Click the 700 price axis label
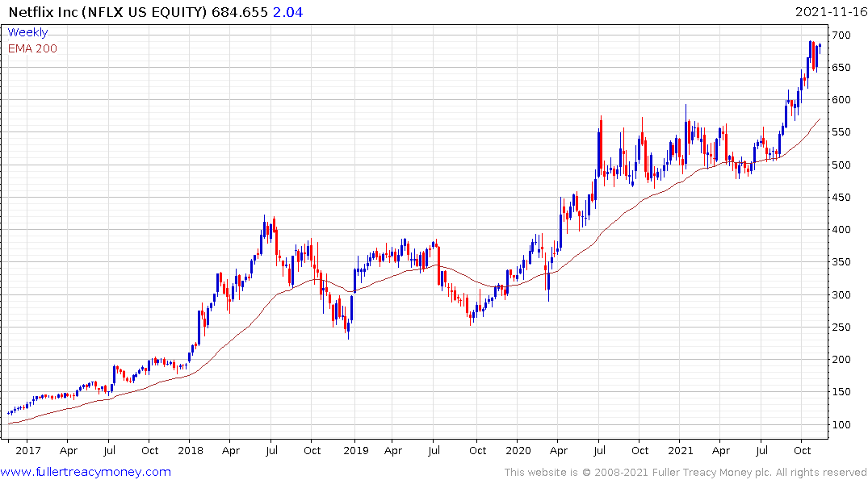Viewport: 868px width, 484px height. tap(841, 35)
